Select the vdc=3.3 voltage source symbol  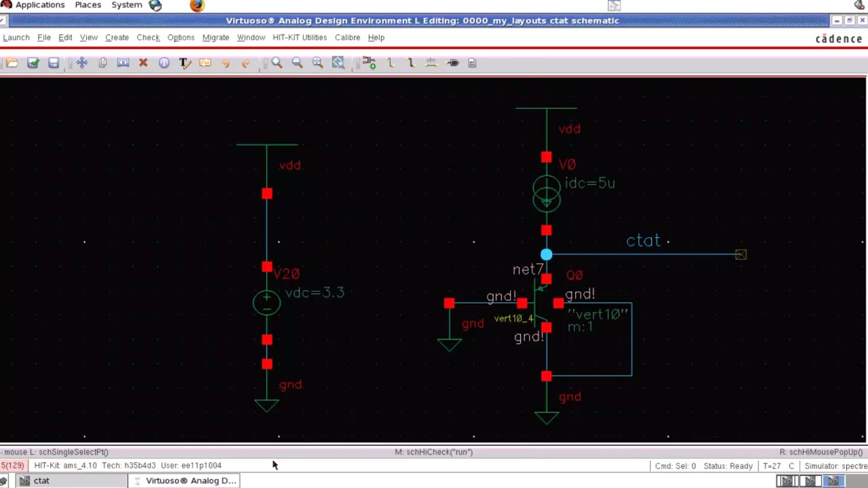[x=267, y=302]
